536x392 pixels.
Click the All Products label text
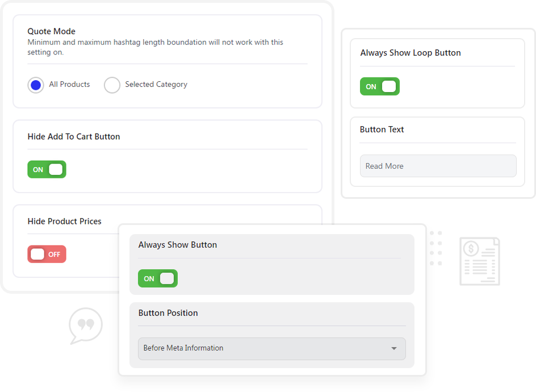(x=69, y=84)
